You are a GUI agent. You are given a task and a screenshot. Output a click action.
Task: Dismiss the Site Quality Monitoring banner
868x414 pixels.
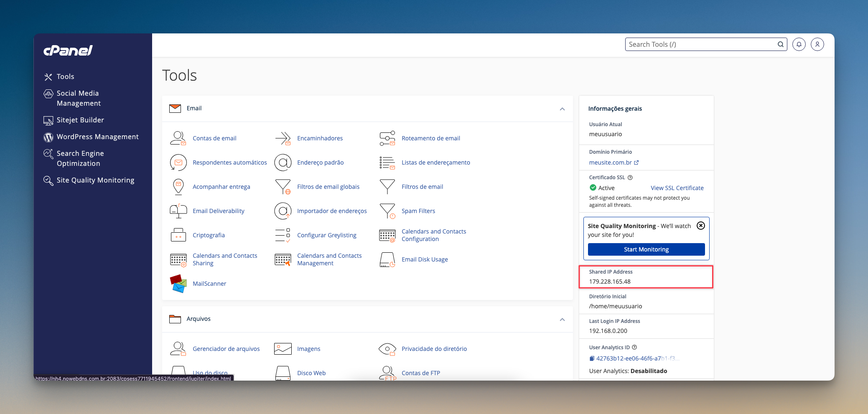pyautogui.click(x=701, y=226)
